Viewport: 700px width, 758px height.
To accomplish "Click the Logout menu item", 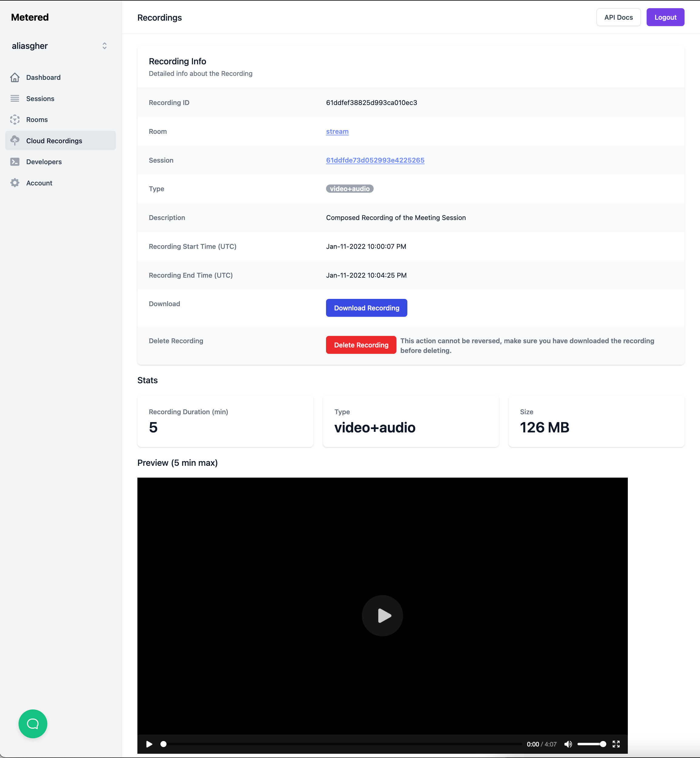I will point(665,17).
